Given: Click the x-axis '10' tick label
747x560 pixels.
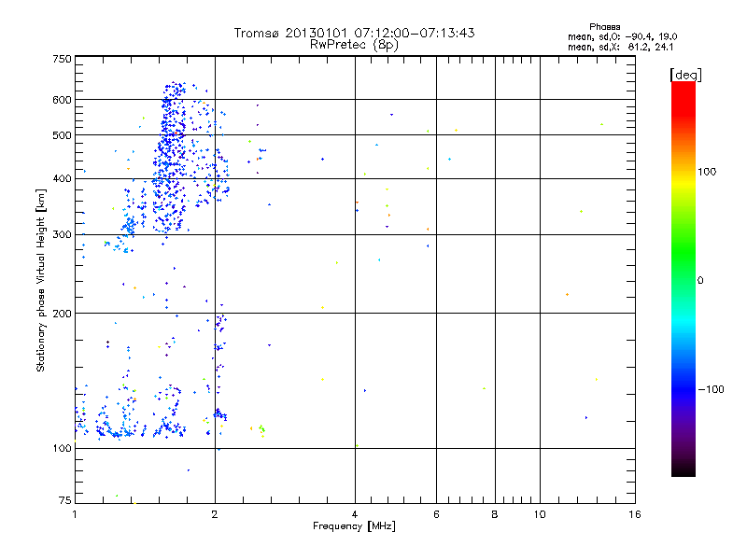Looking at the screenshot, I should (x=540, y=514).
